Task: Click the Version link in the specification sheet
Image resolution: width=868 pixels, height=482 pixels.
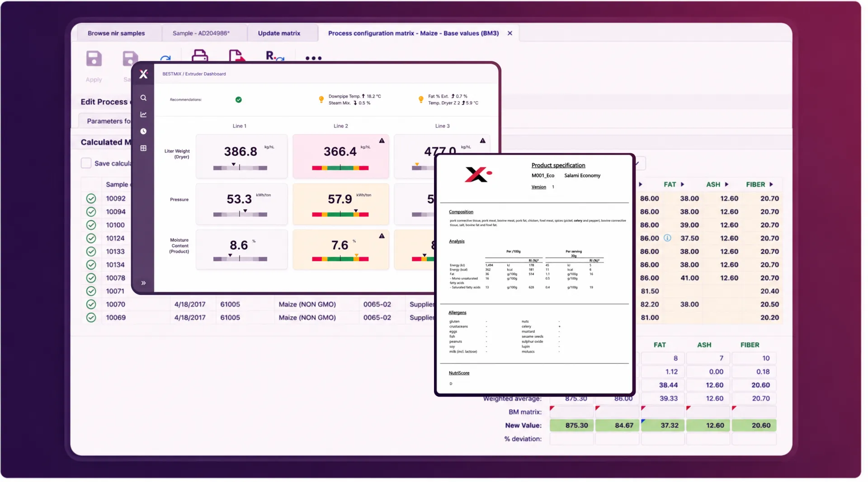Action: (x=538, y=187)
